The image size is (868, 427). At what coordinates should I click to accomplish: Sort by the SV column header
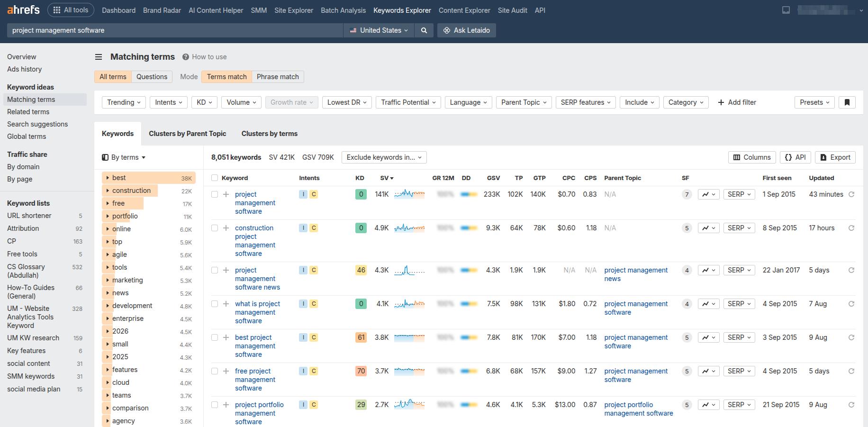point(387,178)
